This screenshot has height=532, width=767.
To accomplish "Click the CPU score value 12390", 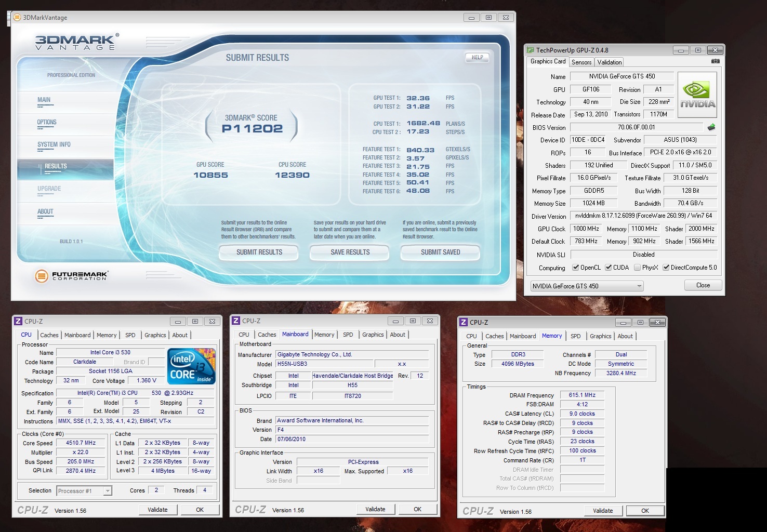I will coord(292,175).
